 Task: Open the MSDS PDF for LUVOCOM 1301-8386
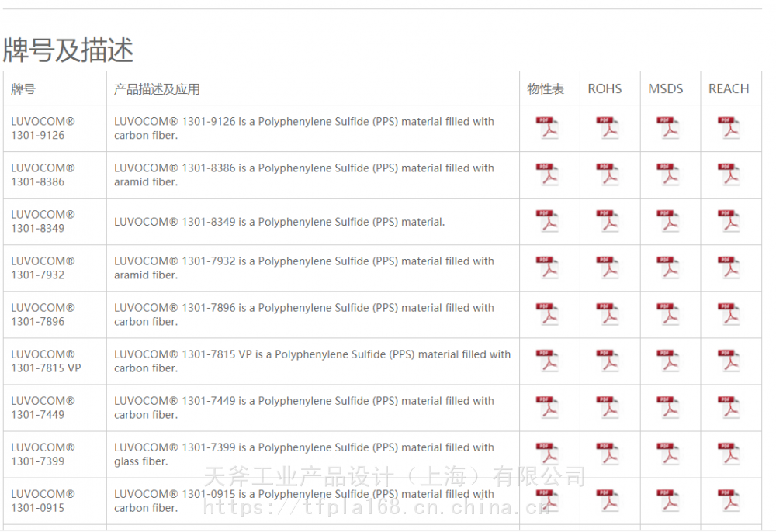668,174
